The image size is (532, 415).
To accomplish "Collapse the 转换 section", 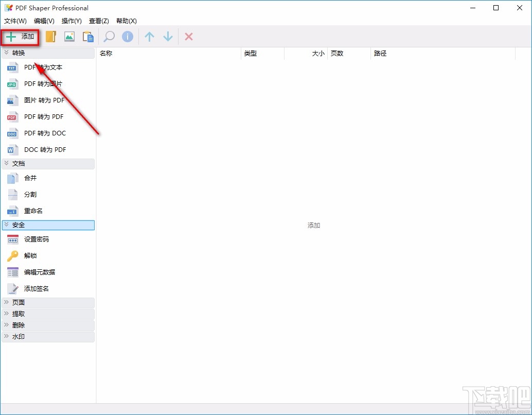I will coord(48,53).
